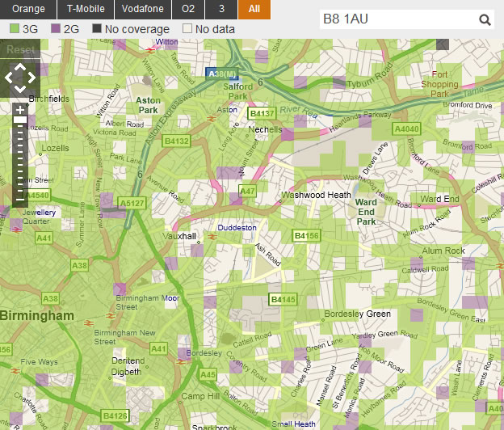Viewport: 504px width, 430px height.
Task: Click the white No data legend swatch
Action: (187, 28)
